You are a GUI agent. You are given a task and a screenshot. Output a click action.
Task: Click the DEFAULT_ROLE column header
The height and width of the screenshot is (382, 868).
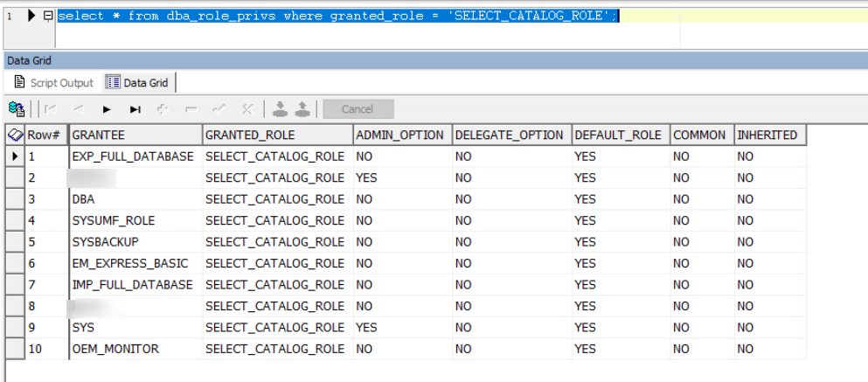[621, 135]
